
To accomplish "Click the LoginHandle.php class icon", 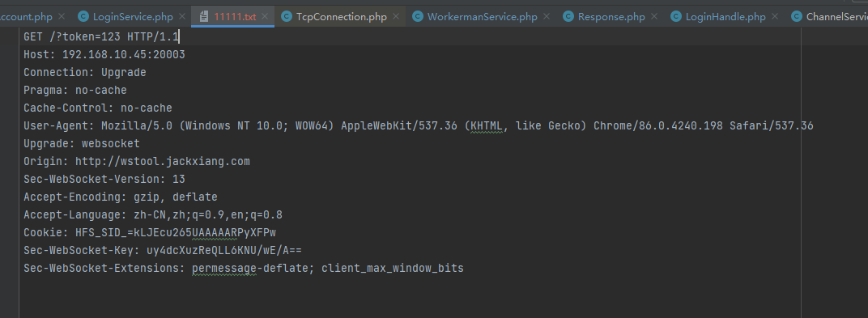I will pyautogui.click(x=676, y=17).
